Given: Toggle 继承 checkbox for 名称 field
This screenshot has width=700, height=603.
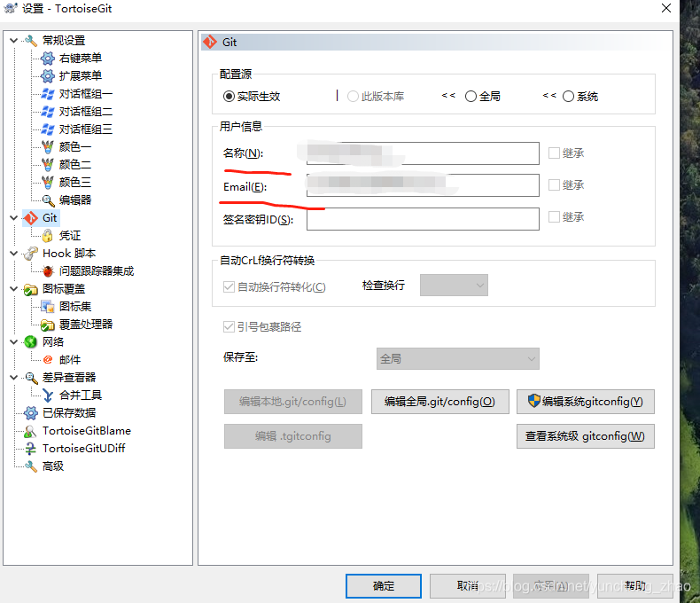Looking at the screenshot, I should coord(554,153).
